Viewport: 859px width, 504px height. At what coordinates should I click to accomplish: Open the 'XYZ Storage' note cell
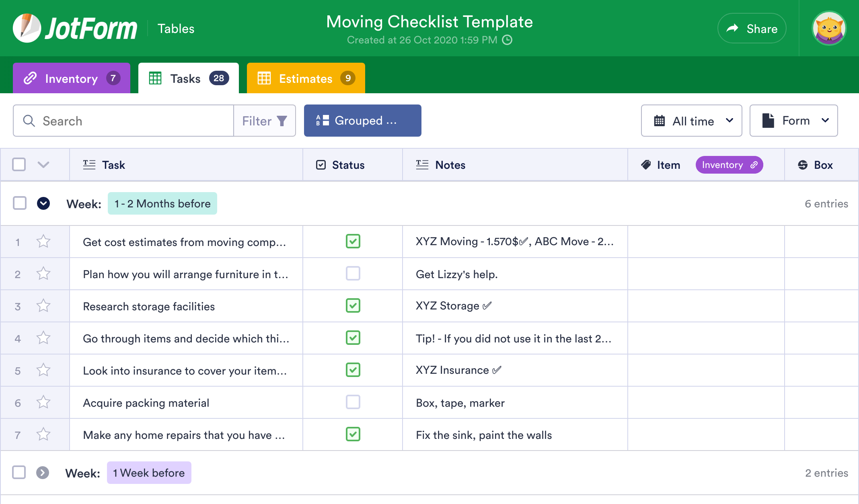point(515,306)
